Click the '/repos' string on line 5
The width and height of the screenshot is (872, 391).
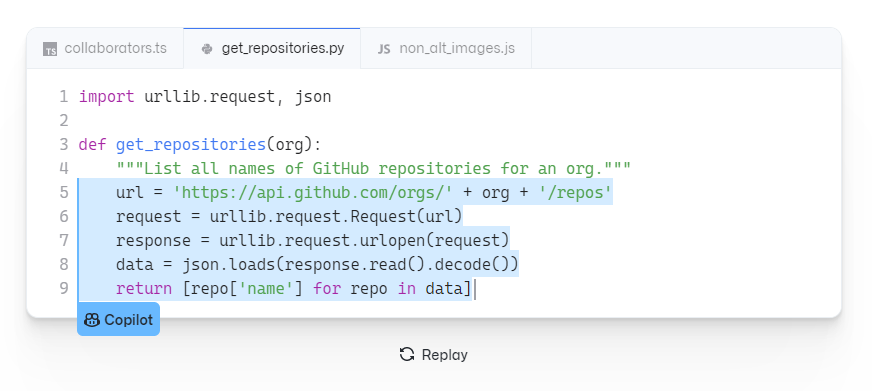pyautogui.click(x=575, y=192)
